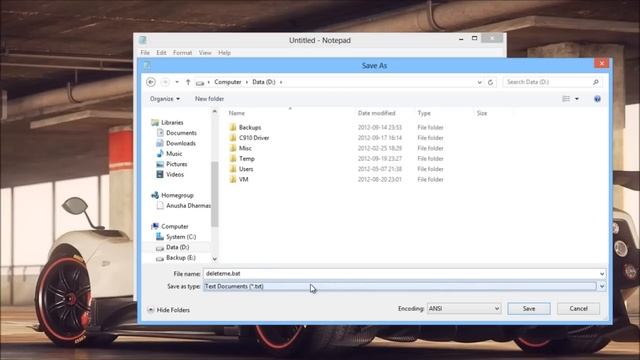Select Anusha Dharmas homegroup entry

188,206
